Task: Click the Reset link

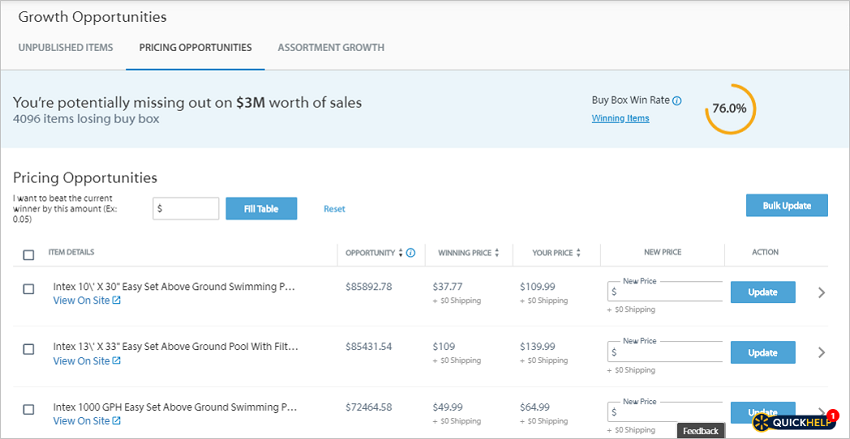Action: coord(334,209)
